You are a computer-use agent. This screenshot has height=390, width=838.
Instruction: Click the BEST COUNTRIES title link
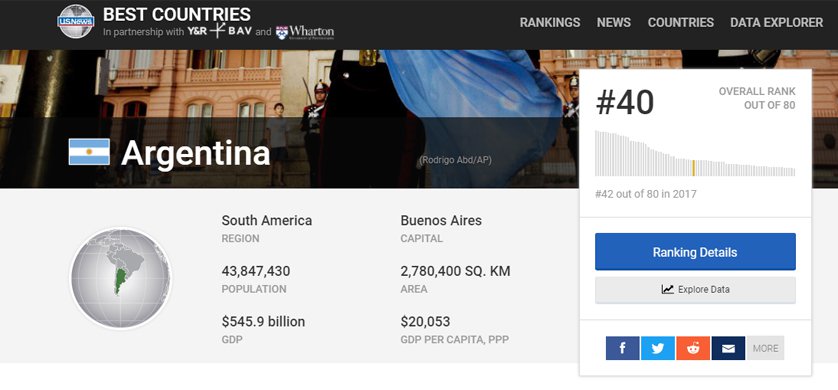[177, 14]
